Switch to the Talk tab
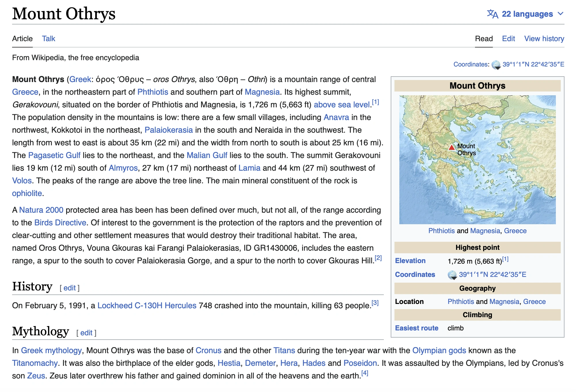The width and height of the screenshot is (576, 392). click(48, 39)
